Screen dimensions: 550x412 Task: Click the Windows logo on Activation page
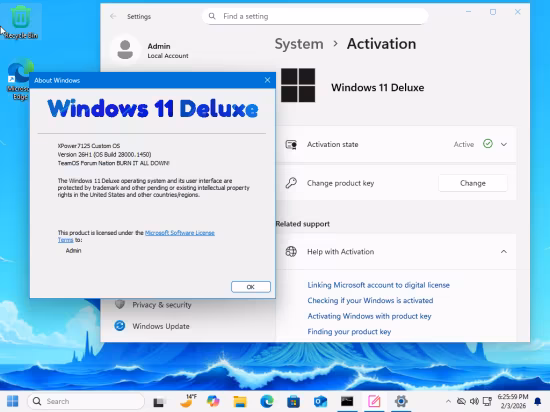click(x=298, y=85)
